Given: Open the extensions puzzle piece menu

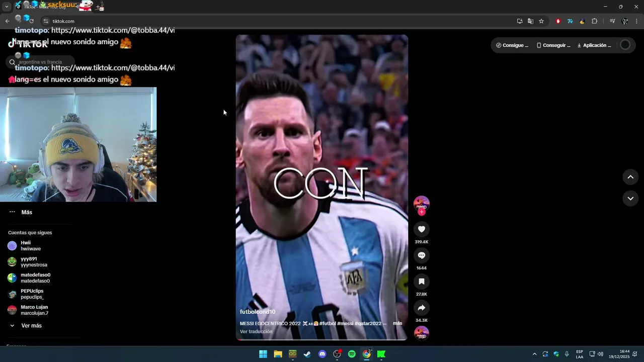Looking at the screenshot, I should click(x=594, y=21).
